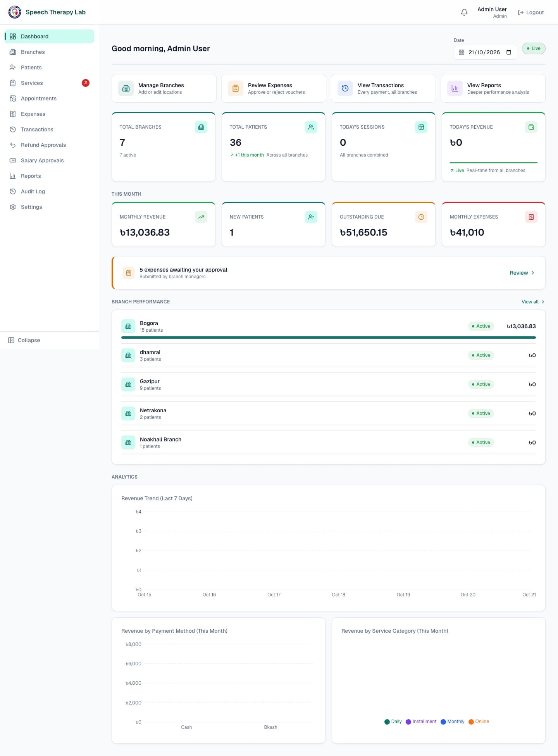Toggle Online legend item

point(479,722)
